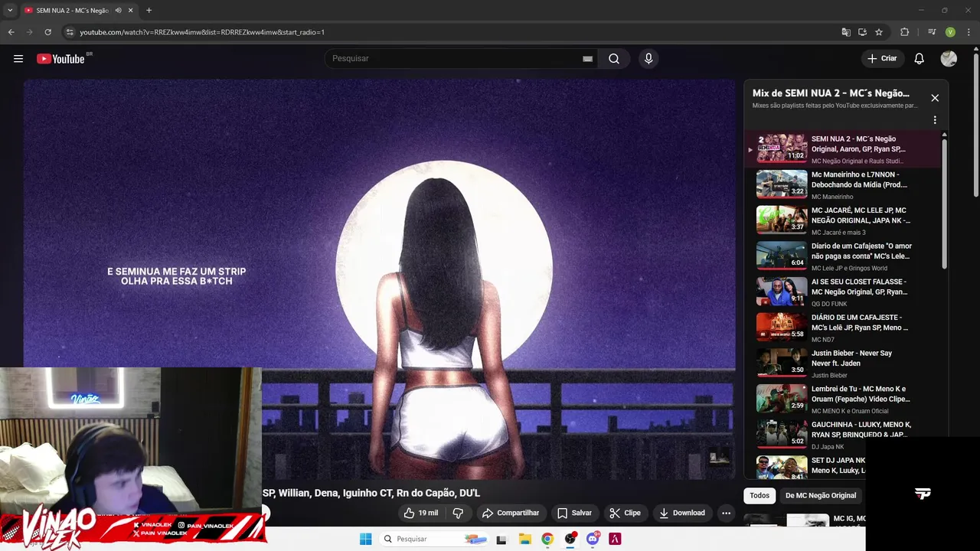The height and width of the screenshot is (551, 980).
Task: Open Discord from taskbar
Action: pyautogui.click(x=593, y=540)
